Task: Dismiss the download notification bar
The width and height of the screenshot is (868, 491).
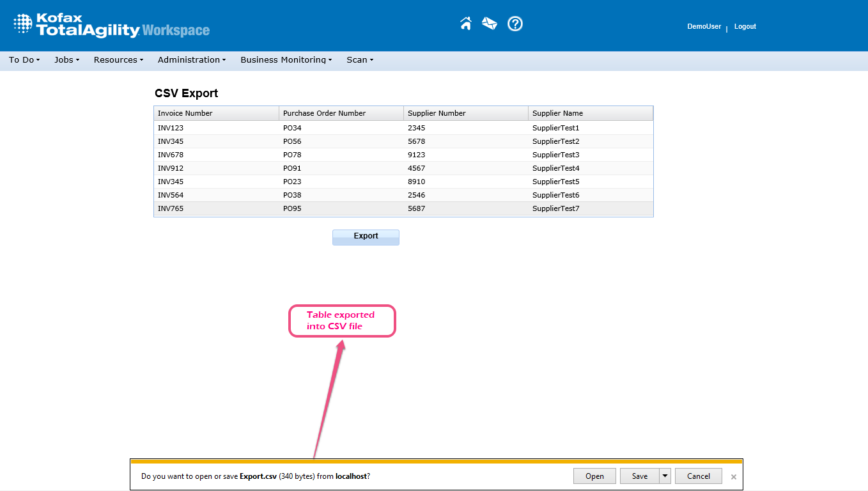Action: (734, 477)
